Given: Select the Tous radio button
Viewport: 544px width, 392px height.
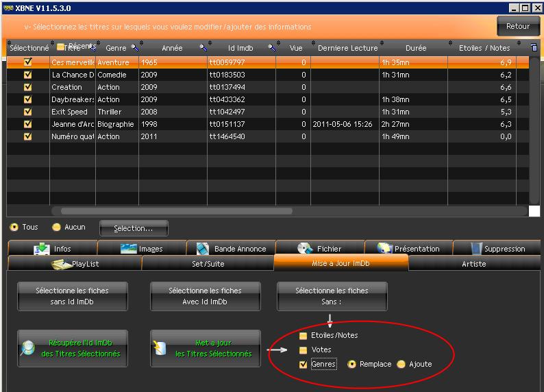Looking at the screenshot, I should coord(14,228).
